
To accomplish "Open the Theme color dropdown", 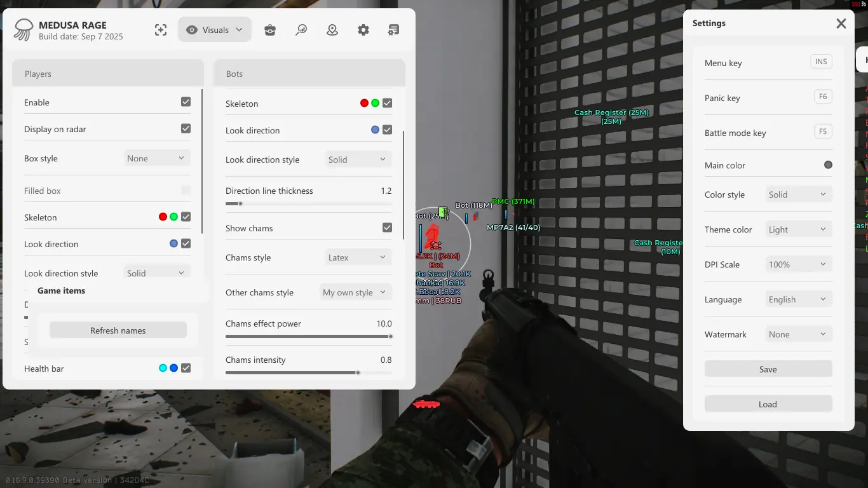I will pos(797,229).
